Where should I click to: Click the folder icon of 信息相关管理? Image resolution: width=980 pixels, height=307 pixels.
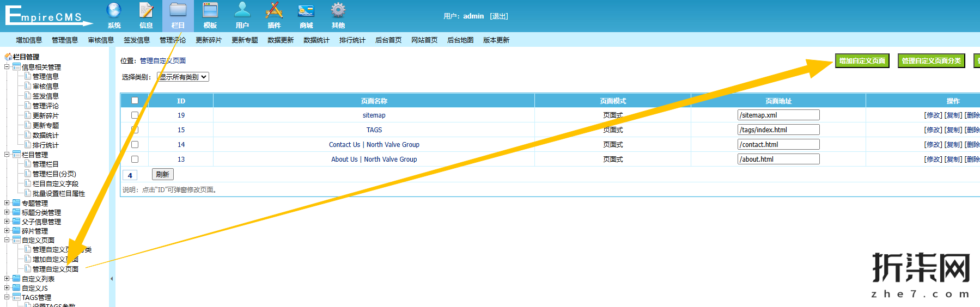pos(17,67)
